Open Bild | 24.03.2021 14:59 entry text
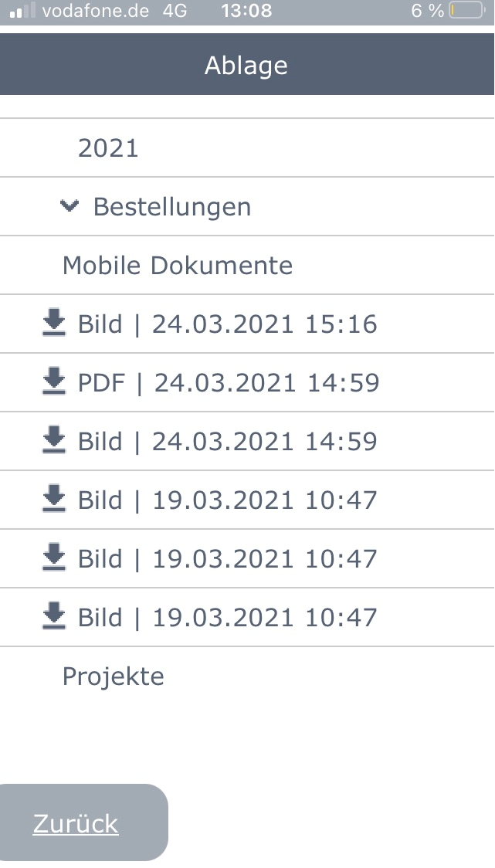495x868 pixels. click(x=228, y=441)
